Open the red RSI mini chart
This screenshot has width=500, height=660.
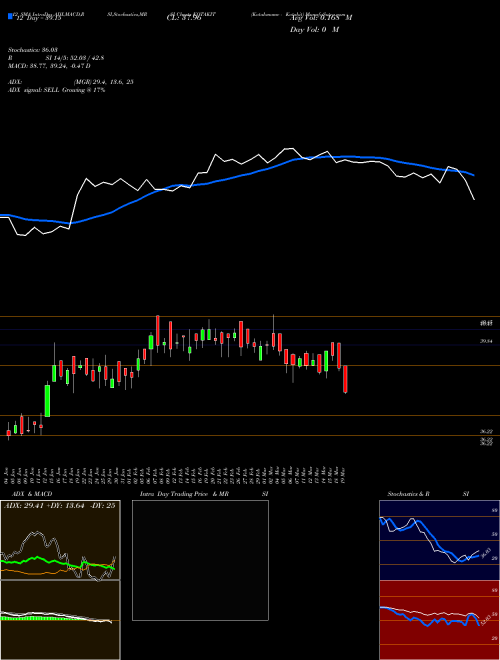pyautogui.click(x=439, y=620)
